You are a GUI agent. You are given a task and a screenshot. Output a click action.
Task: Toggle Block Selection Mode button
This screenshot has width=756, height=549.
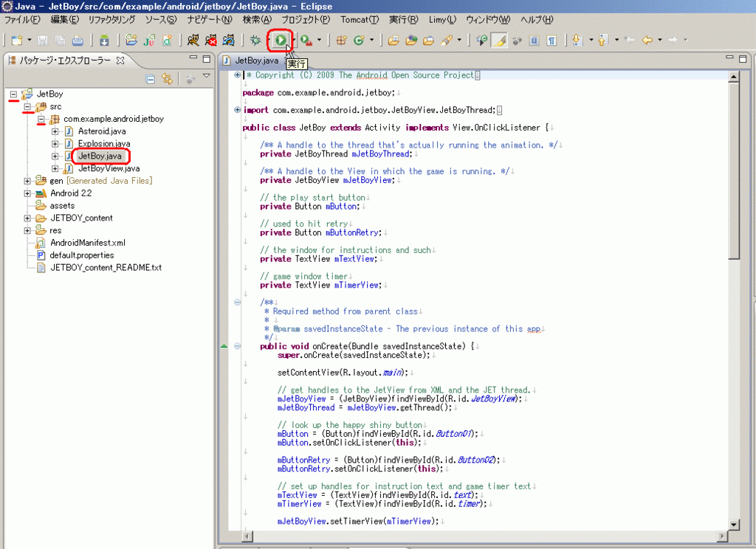pyautogui.click(x=534, y=40)
